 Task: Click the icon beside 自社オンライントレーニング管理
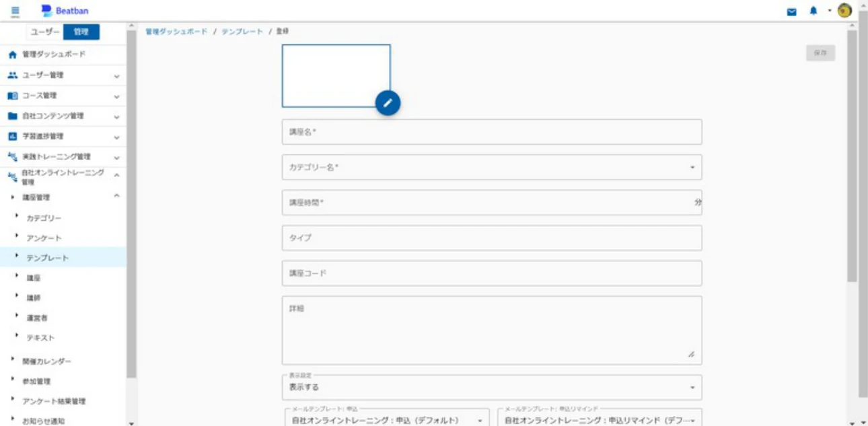(11, 177)
